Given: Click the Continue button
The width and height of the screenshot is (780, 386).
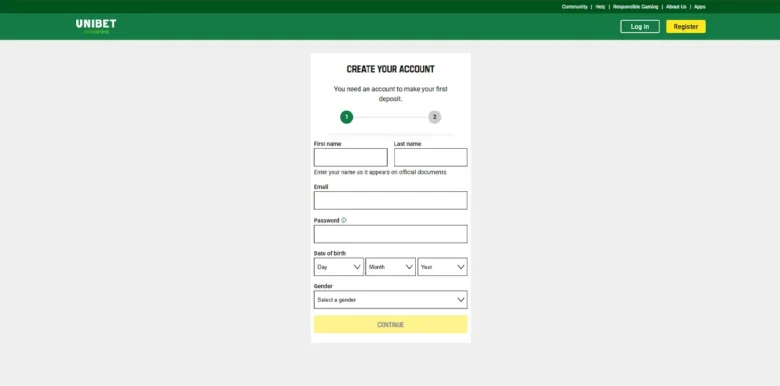Looking at the screenshot, I should tap(390, 324).
